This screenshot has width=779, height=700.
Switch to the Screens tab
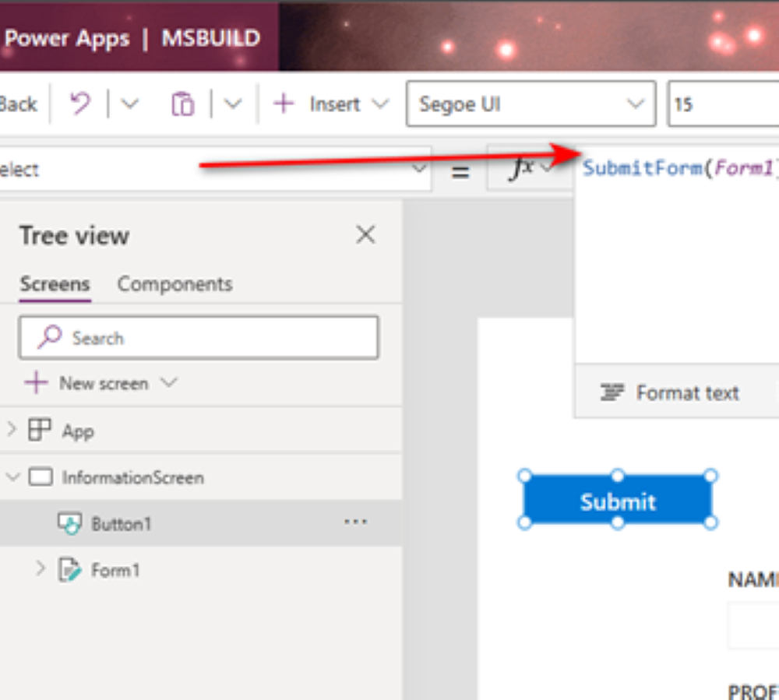click(54, 283)
